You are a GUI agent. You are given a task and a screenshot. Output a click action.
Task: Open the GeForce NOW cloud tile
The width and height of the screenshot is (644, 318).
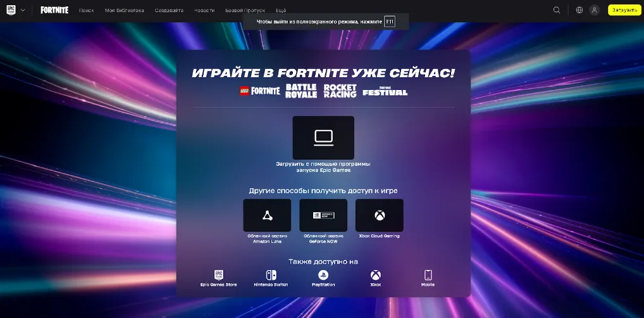click(x=323, y=215)
